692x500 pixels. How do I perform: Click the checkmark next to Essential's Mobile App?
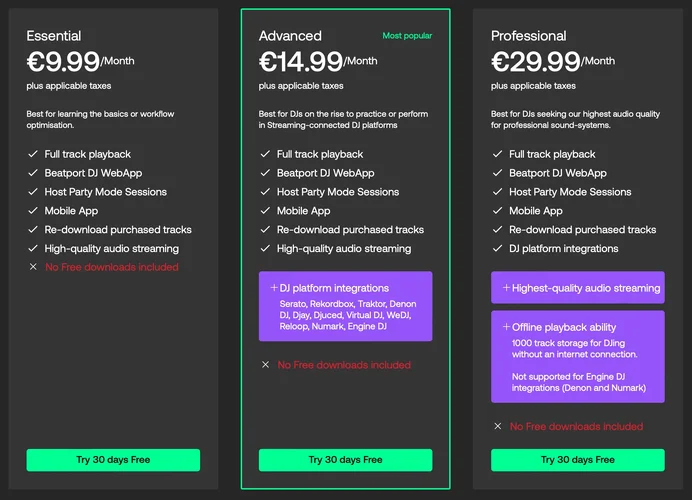pyautogui.click(x=33, y=211)
